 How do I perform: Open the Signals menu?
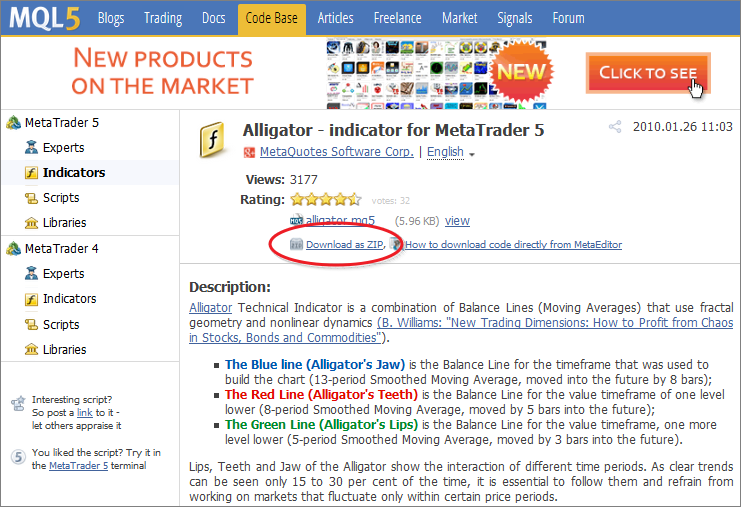tap(515, 18)
